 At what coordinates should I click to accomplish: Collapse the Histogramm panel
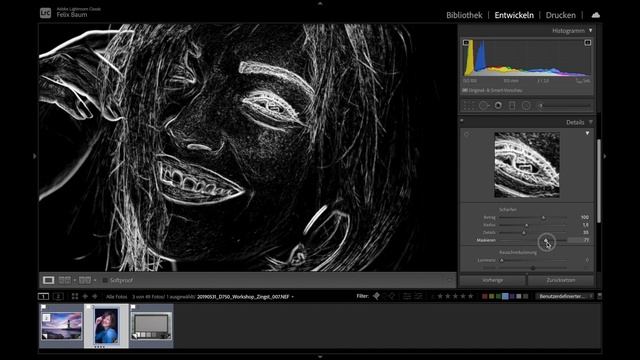pos(590,31)
